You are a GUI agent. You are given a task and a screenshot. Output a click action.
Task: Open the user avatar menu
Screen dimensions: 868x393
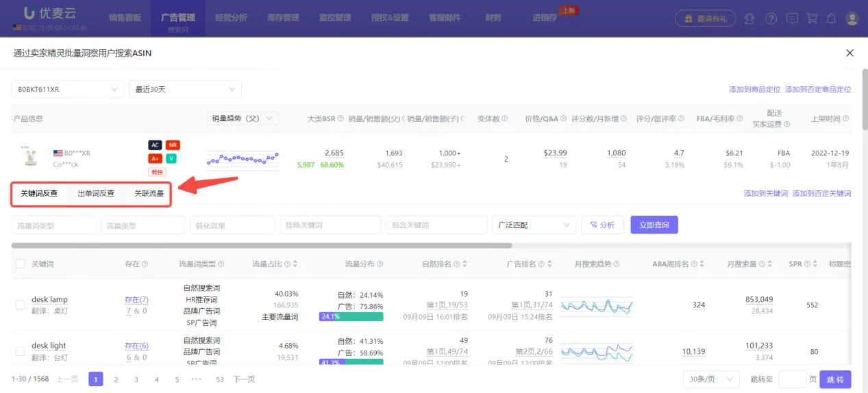click(x=852, y=18)
